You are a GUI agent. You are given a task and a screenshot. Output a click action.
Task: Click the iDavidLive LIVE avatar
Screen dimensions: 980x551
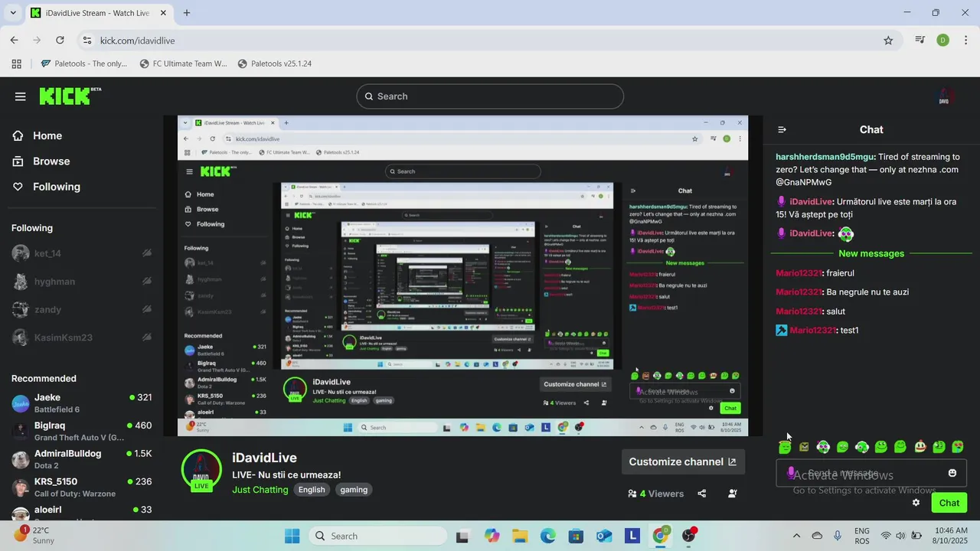201,470
